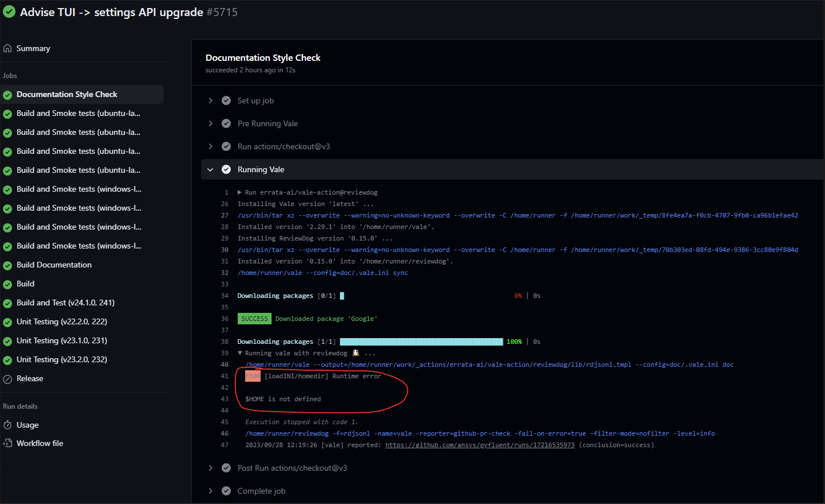The height and width of the screenshot is (504, 825).
Task: Open the pyfluent runs link on log line 47
Action: tap(481, 444)
